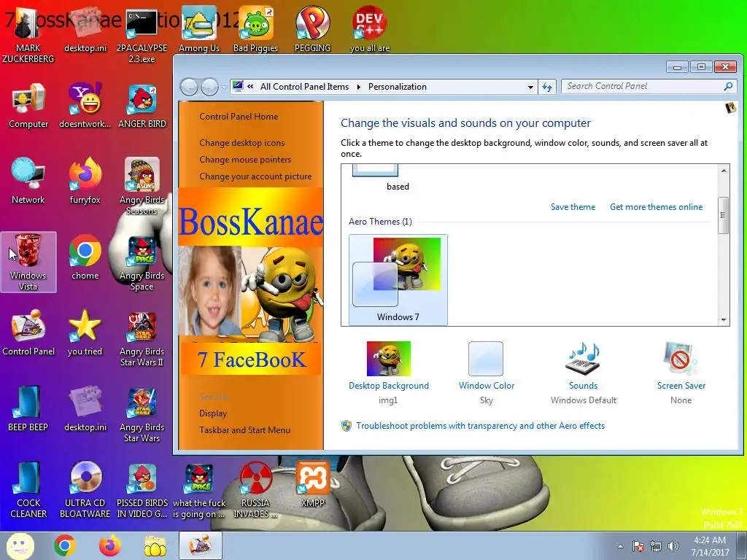Launch Chrome from the taskbar
This screenshot has height=560, width=747.
(x=65, y=546)
